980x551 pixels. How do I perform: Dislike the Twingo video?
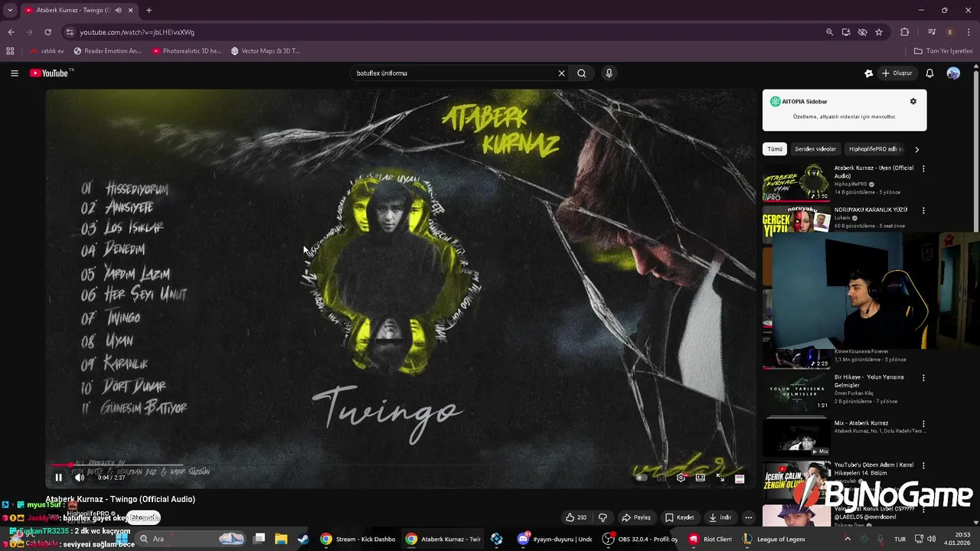pos(603,517)
